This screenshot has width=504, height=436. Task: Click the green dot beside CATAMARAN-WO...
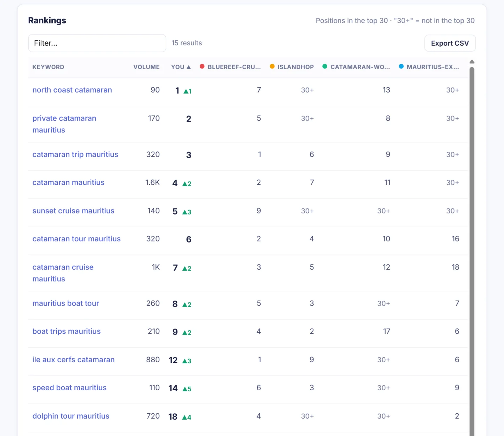325,66
